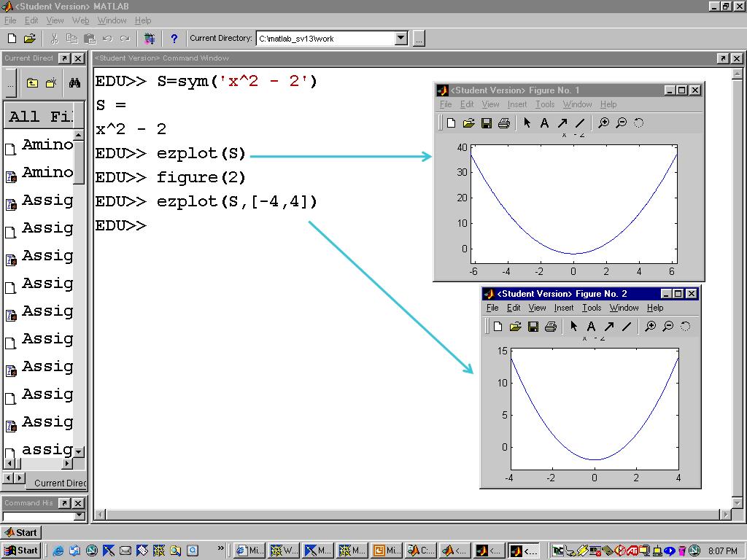Open MATLAB main Web menu
This screenshot has width=747, height=560.
click(80, 20)
